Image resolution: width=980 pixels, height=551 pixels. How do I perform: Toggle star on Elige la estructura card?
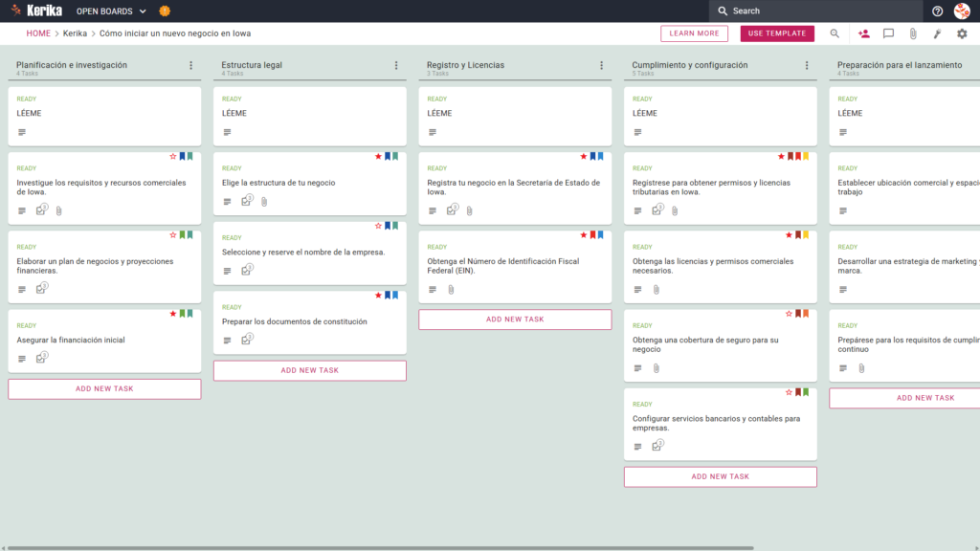pos(378,156)
